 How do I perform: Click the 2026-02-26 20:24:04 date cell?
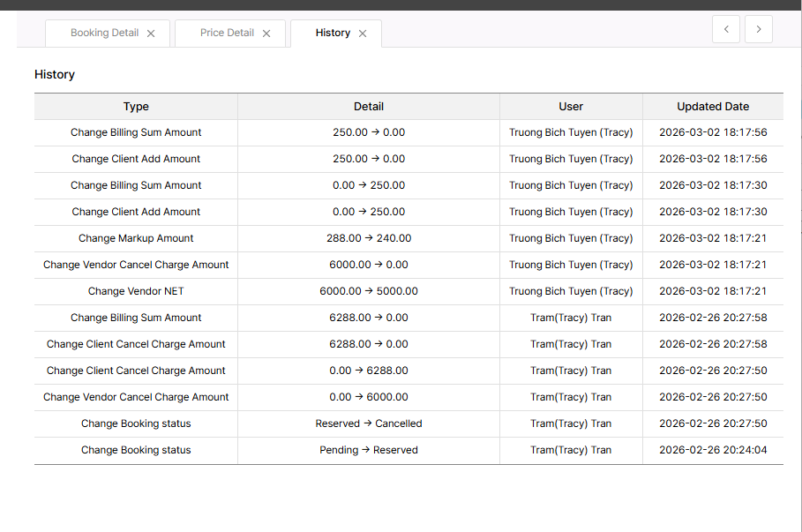713,450
